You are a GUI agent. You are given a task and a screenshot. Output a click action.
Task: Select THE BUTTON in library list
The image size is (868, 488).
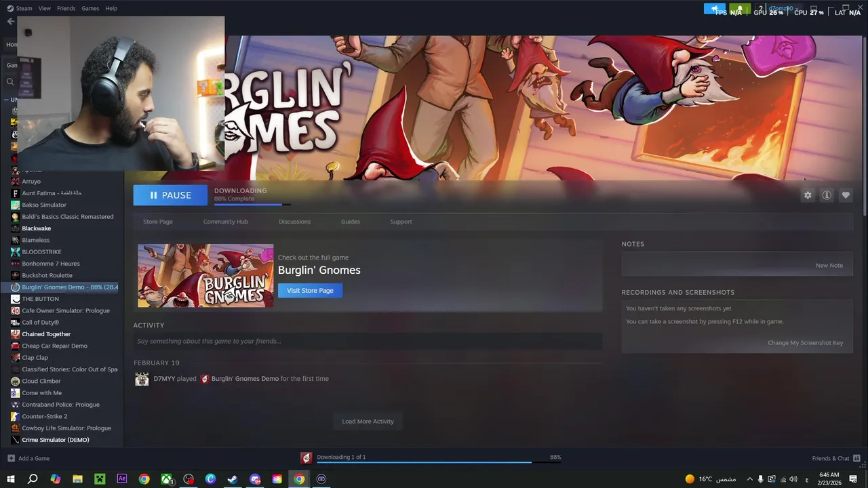[x=40, y=299]
